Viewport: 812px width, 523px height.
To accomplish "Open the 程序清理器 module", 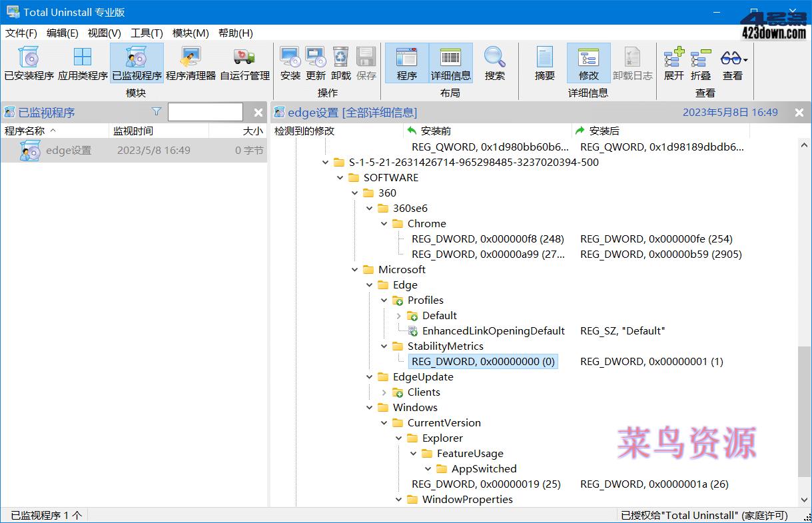I will 191,63.
